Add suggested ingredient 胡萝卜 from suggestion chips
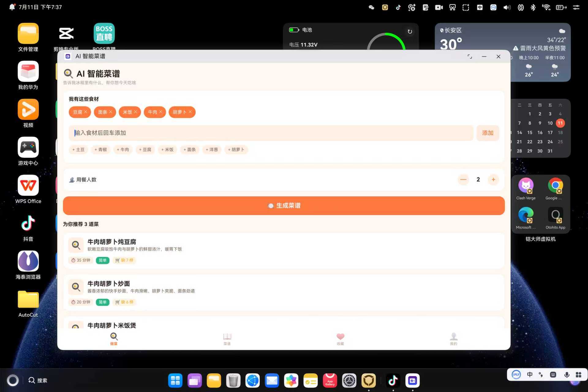588x392 pixels. point(236,149)
